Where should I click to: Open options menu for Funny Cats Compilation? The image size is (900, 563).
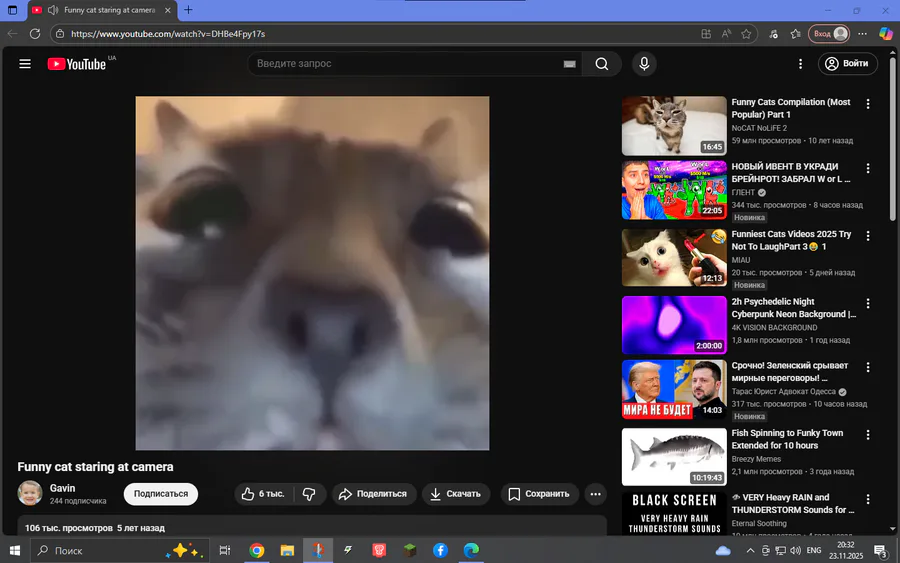click(x=868, y=104)
